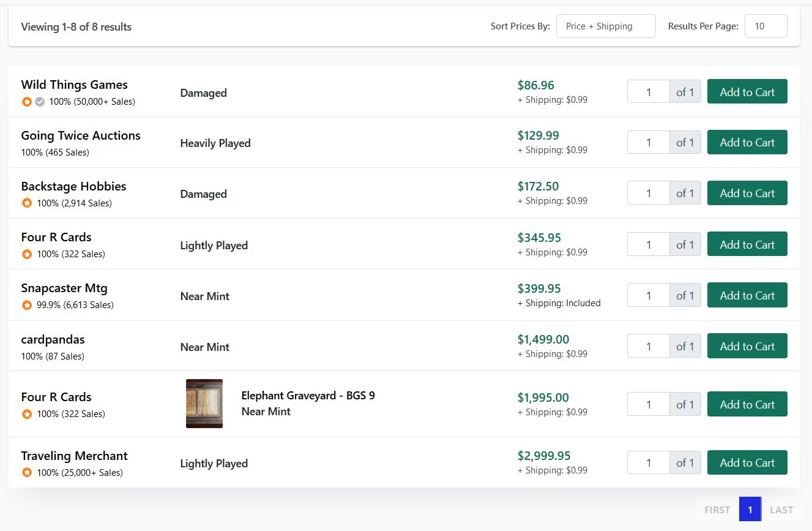Image resolution: width=812 pixels, height=531 pixels.
Task: Click star badge beside Four R Cards Lightly Played listing
Action: tap(27, 254)
